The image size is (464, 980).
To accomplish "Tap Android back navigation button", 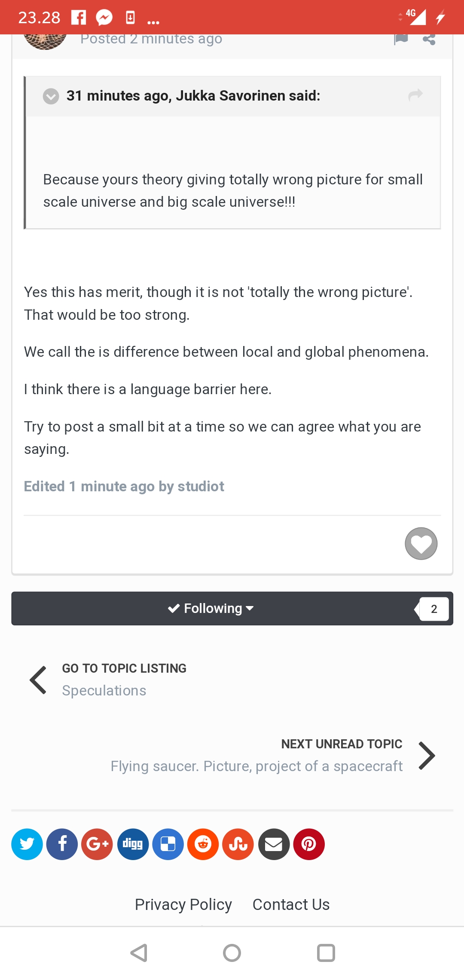I will [139, 953].
